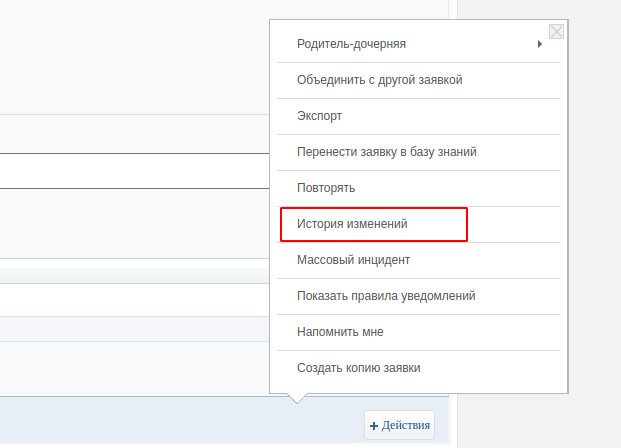Click the blue footer bar left of Действия
This screenshot has height=448, width=621.
coord(182,421)
